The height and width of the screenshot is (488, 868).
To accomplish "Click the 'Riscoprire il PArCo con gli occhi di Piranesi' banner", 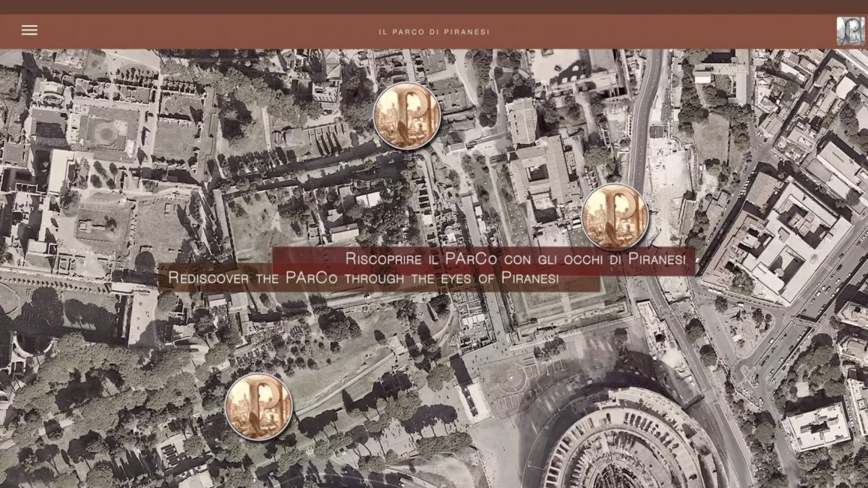I will [x=484, y=260].
